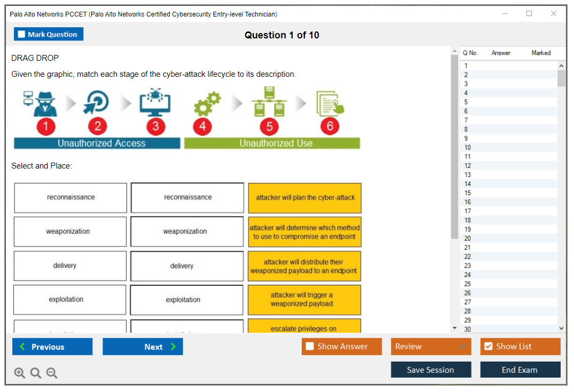This screenshot has width=574, height=392.
Task: Click the question panel scroll down arrow
Action: pyautogui.click(x=454, y=328)
